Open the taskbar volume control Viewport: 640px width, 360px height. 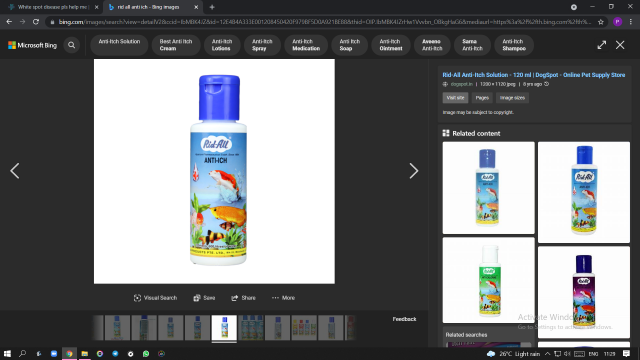tap(567, 354)
